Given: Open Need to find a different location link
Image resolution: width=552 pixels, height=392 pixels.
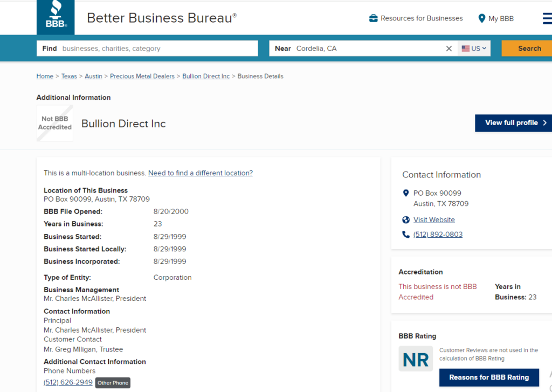Looking at the screenshot, I should (201, 173).
